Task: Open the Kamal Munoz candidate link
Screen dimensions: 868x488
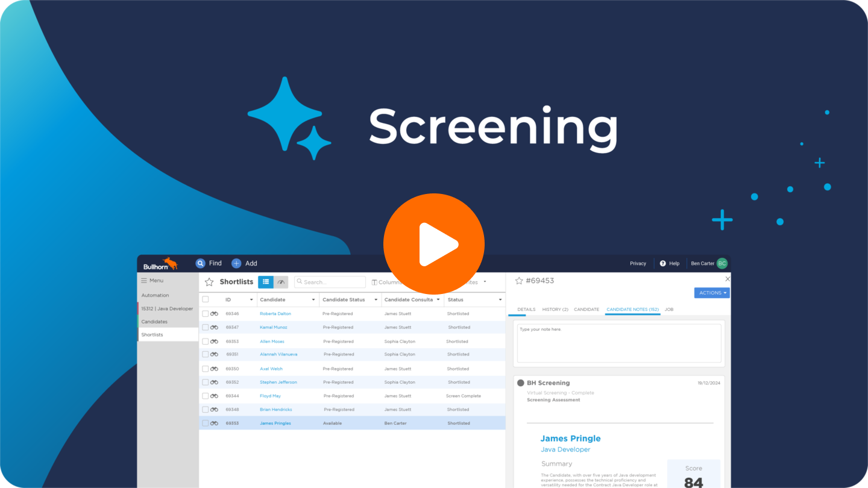Action: (274, 328)
